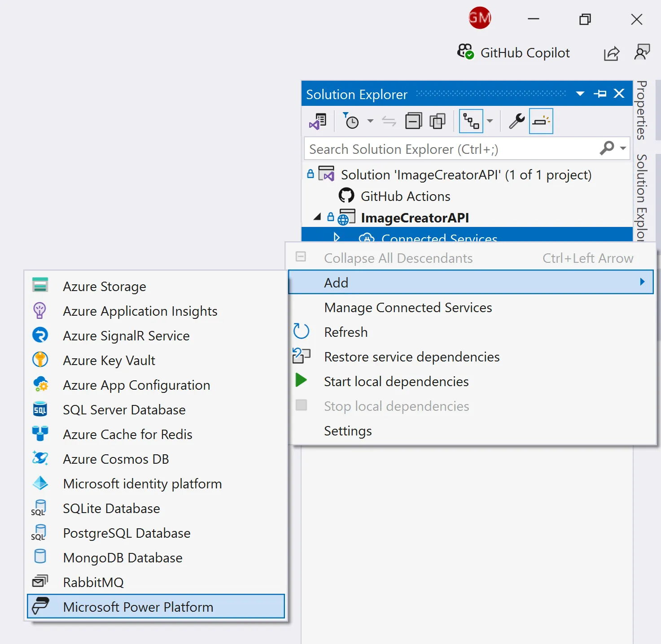
Task: Select the GitHub Actions node
Action: (405, 196)
